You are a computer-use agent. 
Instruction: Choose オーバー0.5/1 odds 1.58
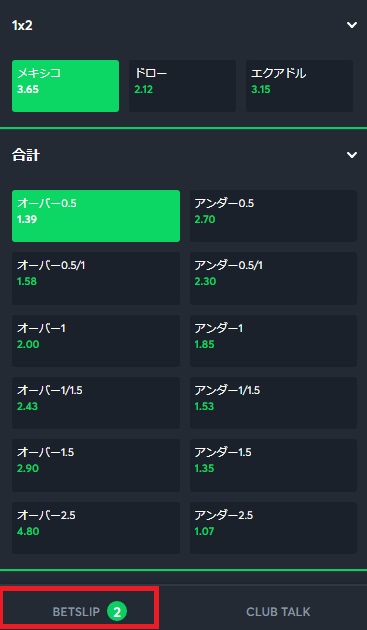coord(96,278)
